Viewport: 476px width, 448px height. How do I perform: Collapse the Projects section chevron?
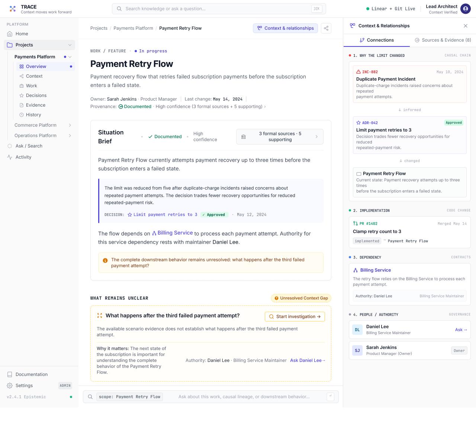point(70,45)
